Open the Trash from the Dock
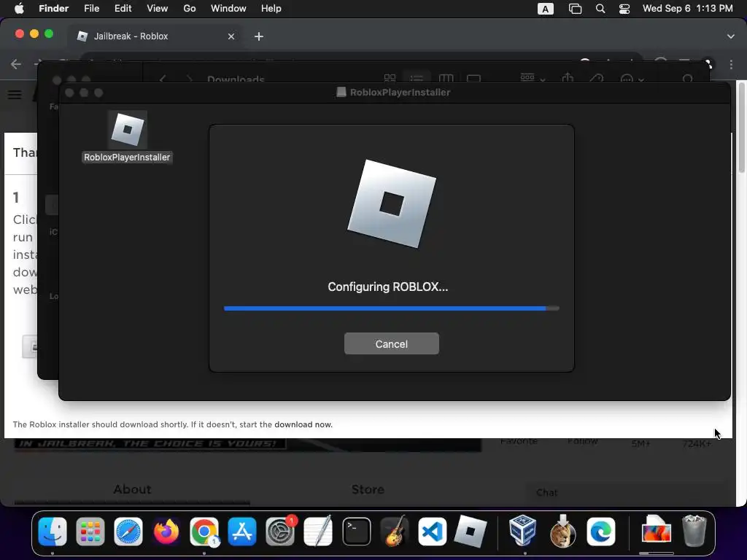This screenshot has height=560, width=747. click(694, 532)
